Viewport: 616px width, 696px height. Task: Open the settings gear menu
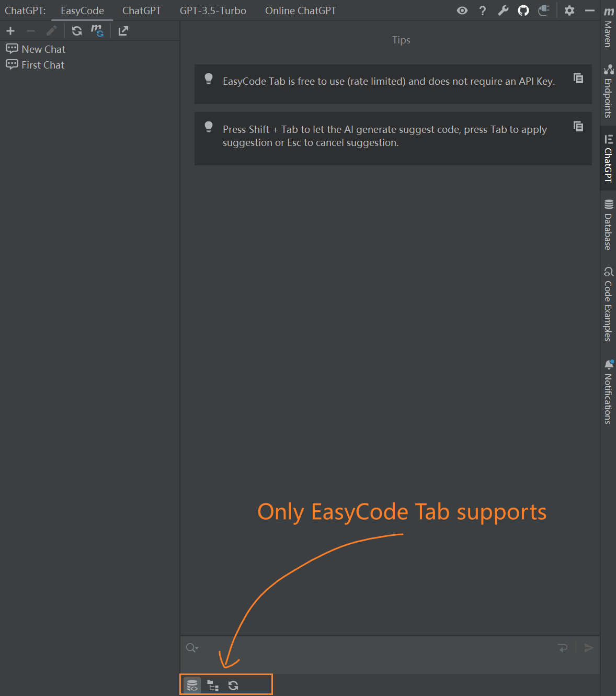point(569,10)
